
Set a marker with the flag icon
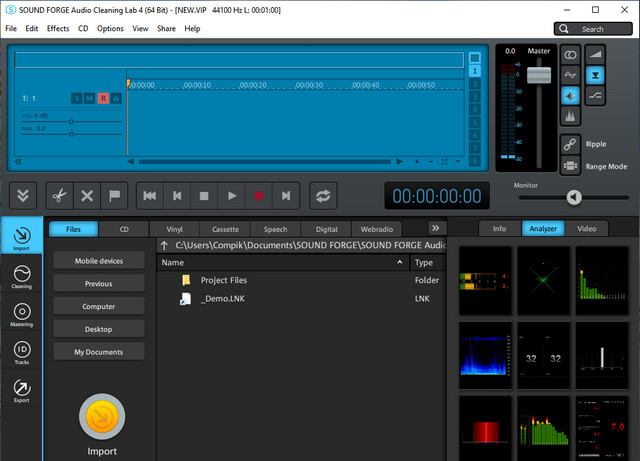[115, 195]
